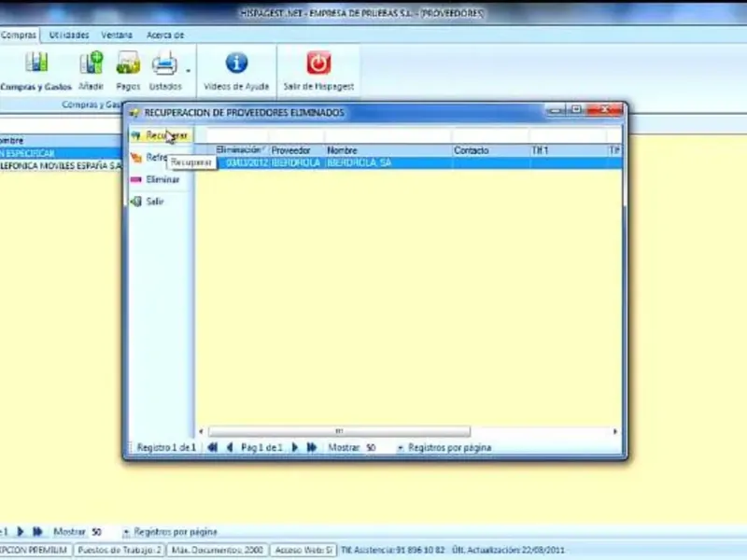Viewport: 747px width, 560px height.
Task: Click the pink Eliminar icon
Action: (135, 179)
